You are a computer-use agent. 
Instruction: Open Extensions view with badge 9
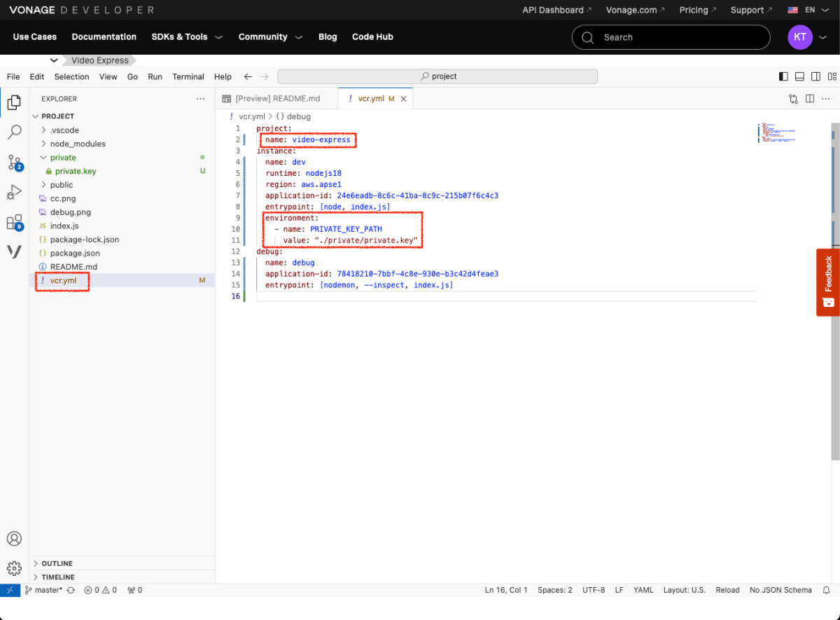(14, 223)
